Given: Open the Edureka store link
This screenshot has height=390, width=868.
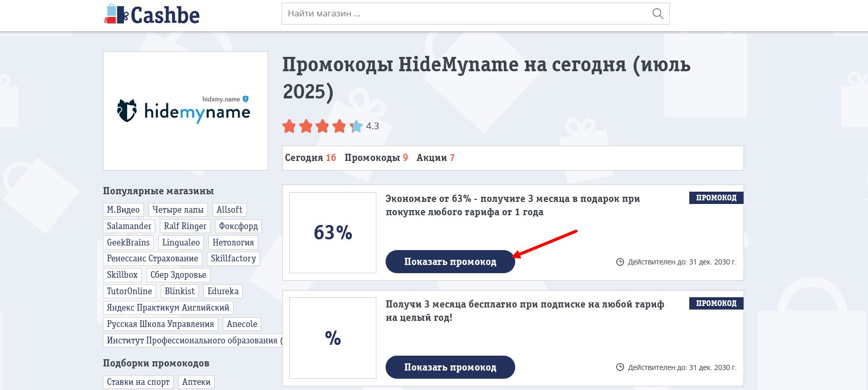Looking at the screenshot, I should coord(223,292).
